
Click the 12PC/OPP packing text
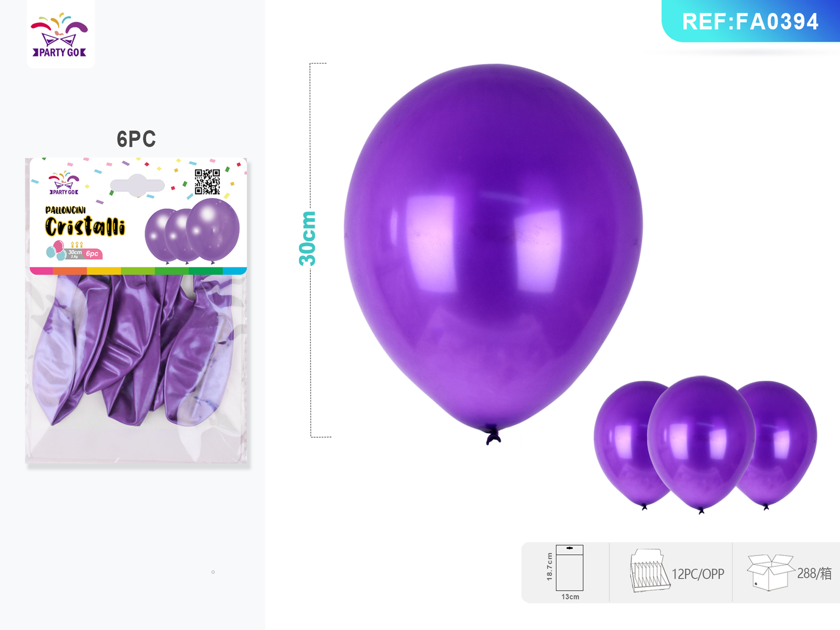tap(698, 574)
